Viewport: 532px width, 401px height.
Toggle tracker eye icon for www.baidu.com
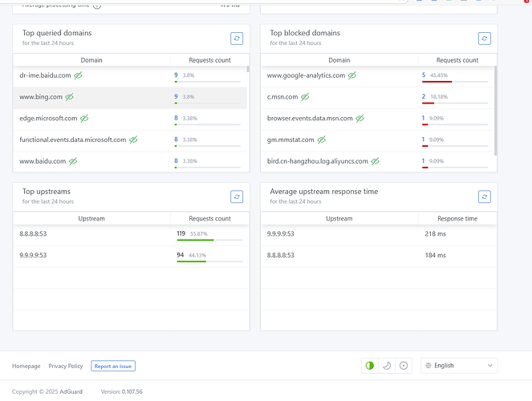click(73, 161)
